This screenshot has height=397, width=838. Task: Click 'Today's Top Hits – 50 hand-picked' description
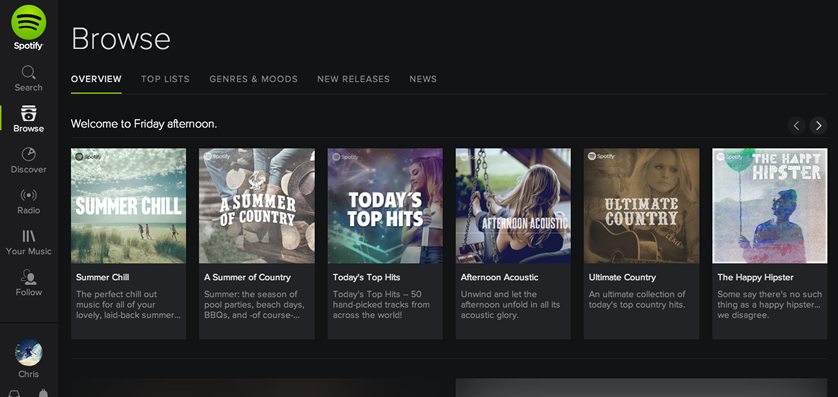click(381, 305)
